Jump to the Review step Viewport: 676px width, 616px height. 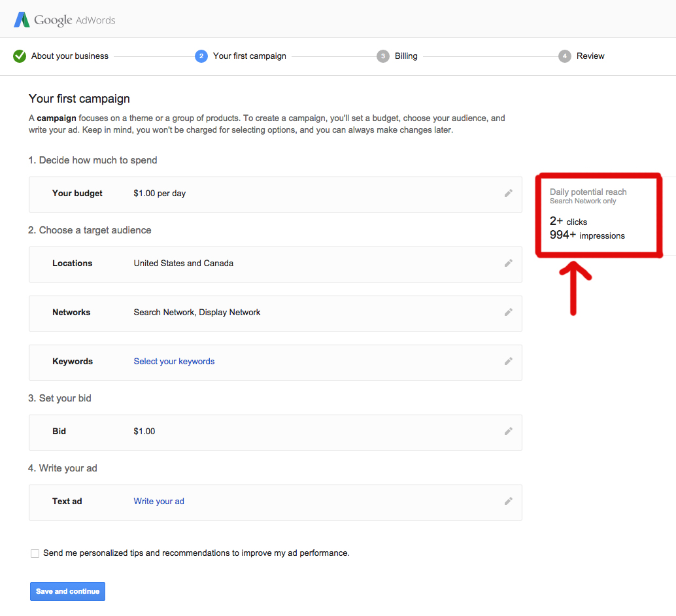564,56
